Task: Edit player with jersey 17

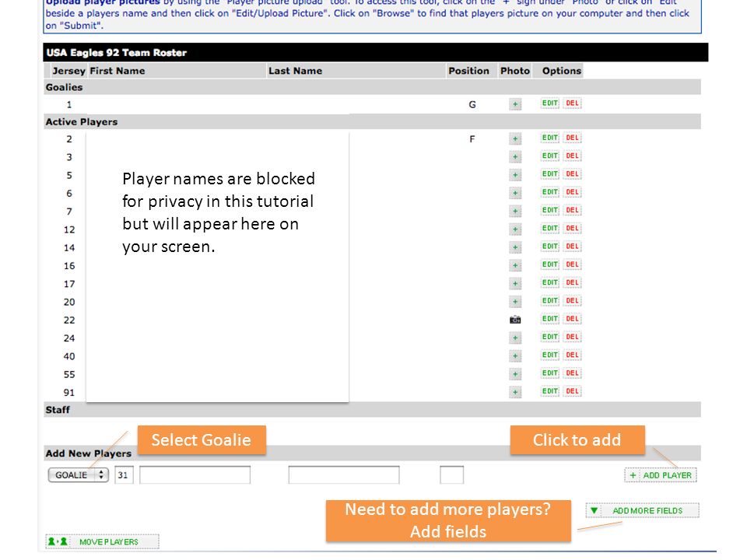Action: tap(550, 283)
